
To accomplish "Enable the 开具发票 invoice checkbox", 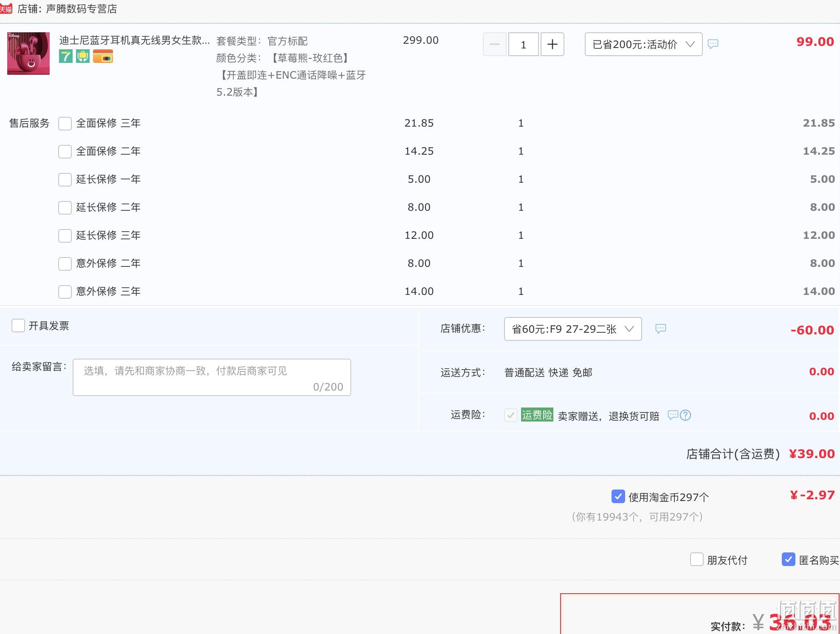I will 18,326.
